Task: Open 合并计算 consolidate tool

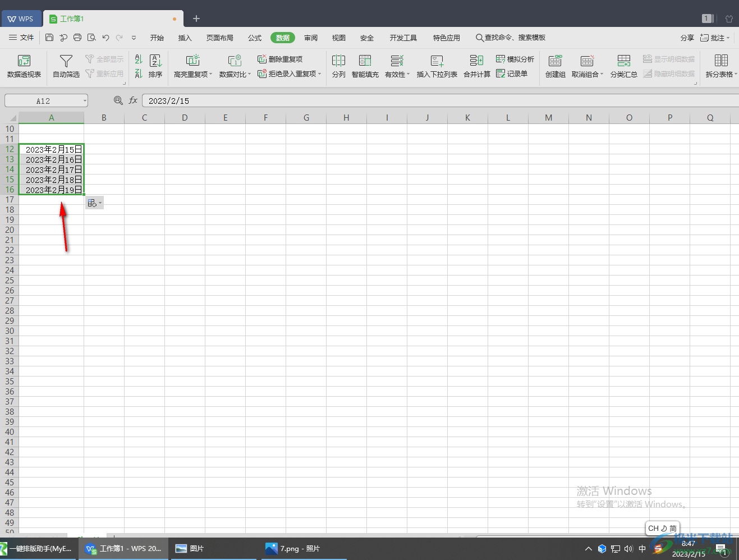Action: (x=477, y=66)
